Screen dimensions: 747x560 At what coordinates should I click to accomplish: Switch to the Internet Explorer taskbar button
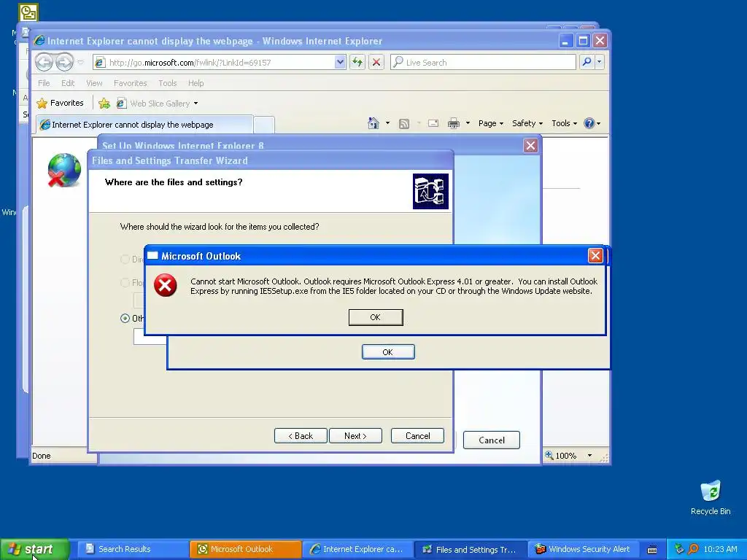point(357,549)
